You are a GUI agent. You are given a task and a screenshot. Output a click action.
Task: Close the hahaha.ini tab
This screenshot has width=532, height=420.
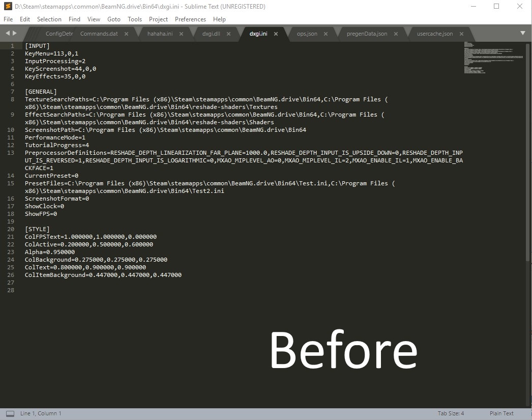tap(181, 34)
